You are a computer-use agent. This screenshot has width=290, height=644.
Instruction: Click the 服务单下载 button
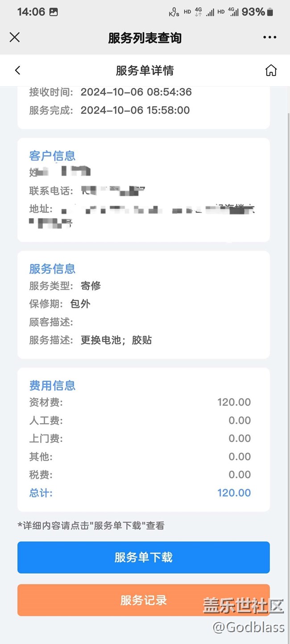144,557
